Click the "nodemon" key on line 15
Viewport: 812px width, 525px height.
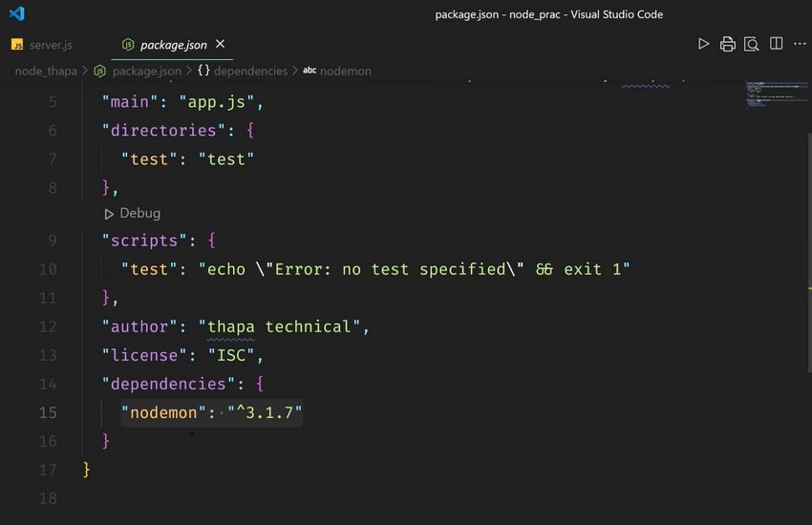(x=163, y=412)
